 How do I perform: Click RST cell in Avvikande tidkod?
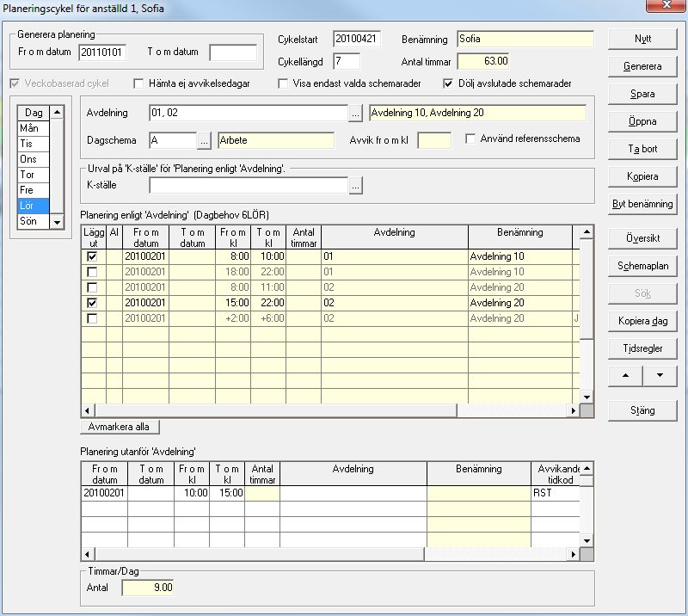pyautogui.click(x=556, y=493)
